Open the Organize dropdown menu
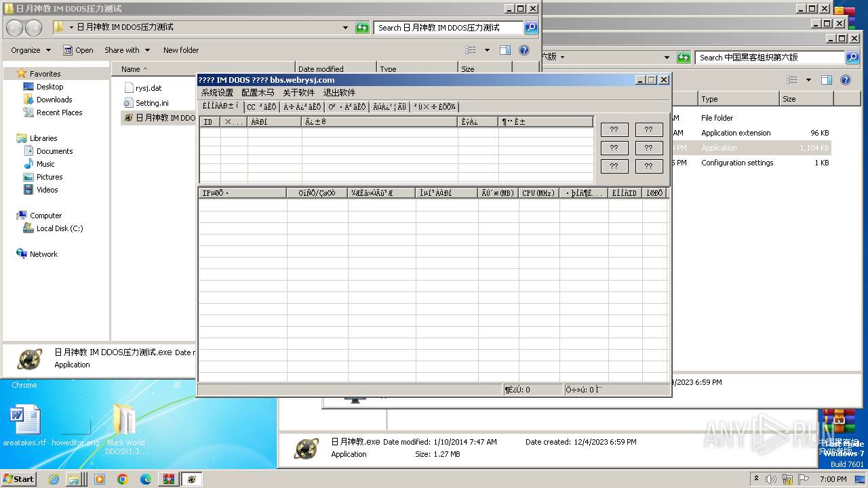The height and width of the screenshot is (488, 868). [31, 50]
